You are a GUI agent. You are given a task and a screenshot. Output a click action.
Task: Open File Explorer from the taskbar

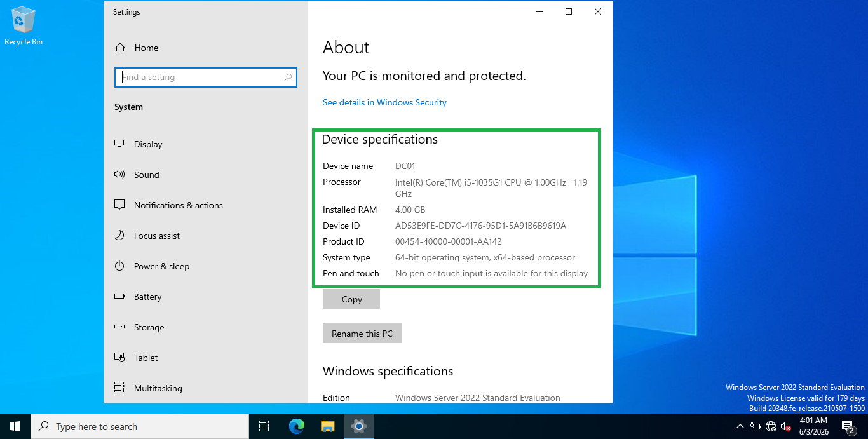327,426
